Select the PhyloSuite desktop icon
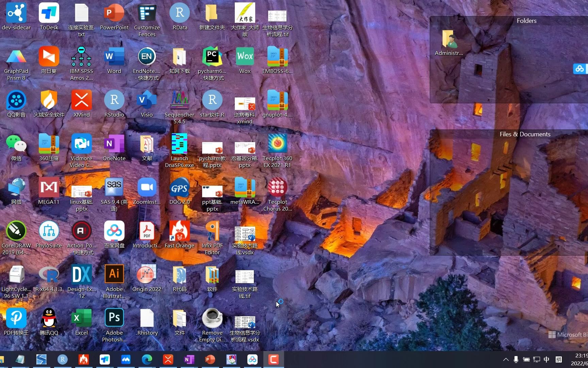 (x=49, y=235)
